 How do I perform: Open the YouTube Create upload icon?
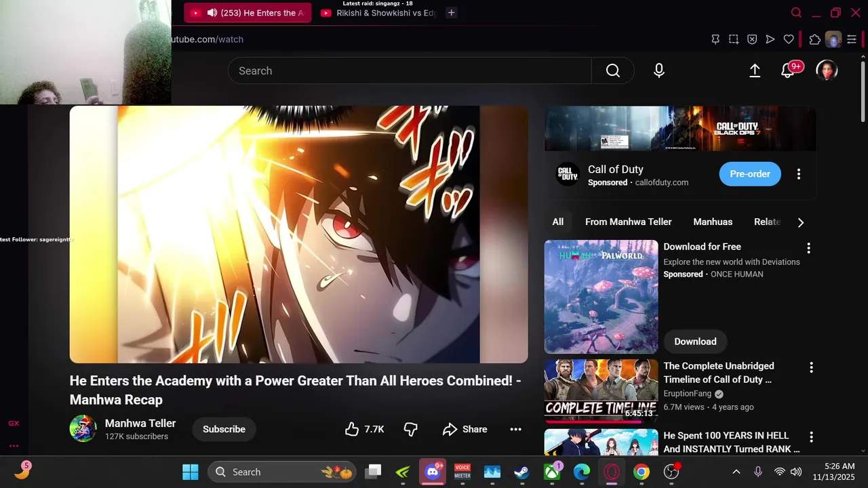point(755,70)
